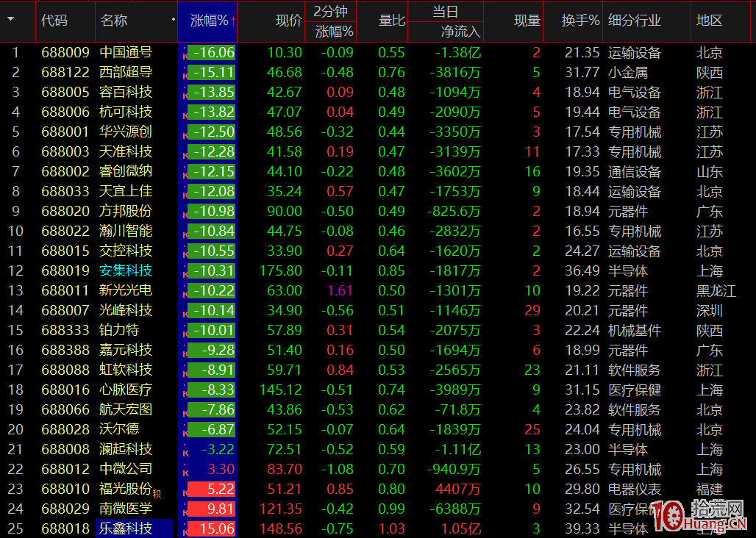The height and width of the screenshot is (538, 756).
Task: Click the K icon next to 南微医学
Action: tap(185, 509)
